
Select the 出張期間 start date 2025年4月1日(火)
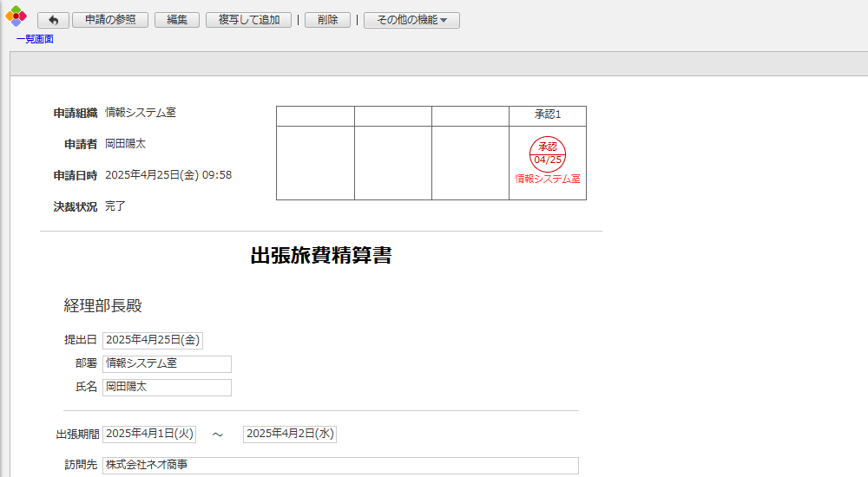pyautogui.click(x=149, y=434)
